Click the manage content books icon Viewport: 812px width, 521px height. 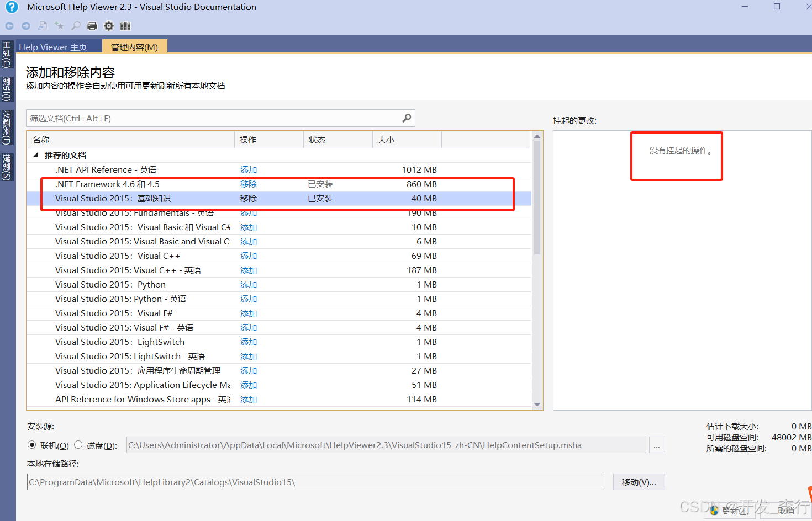(x=125, y=26)
